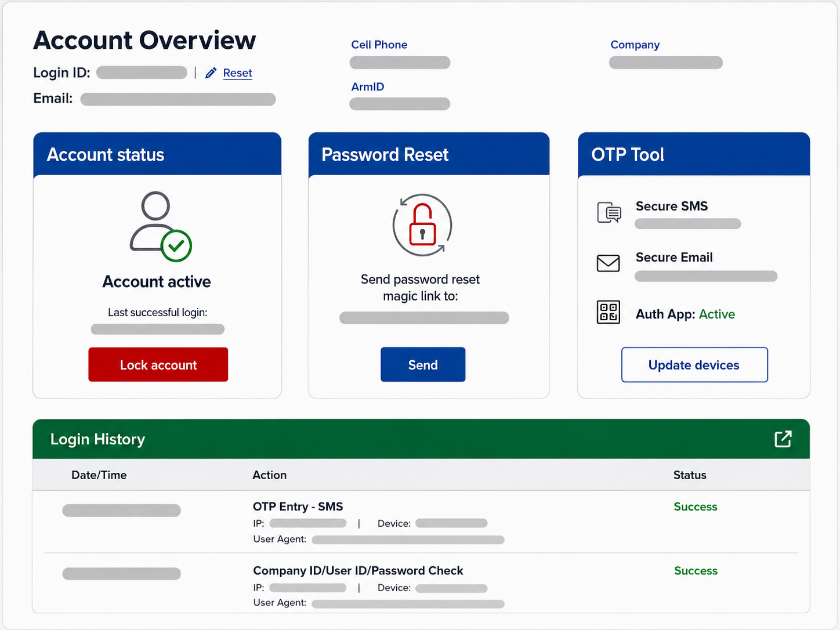Click the Secure SMS message icon

[609, 213]
